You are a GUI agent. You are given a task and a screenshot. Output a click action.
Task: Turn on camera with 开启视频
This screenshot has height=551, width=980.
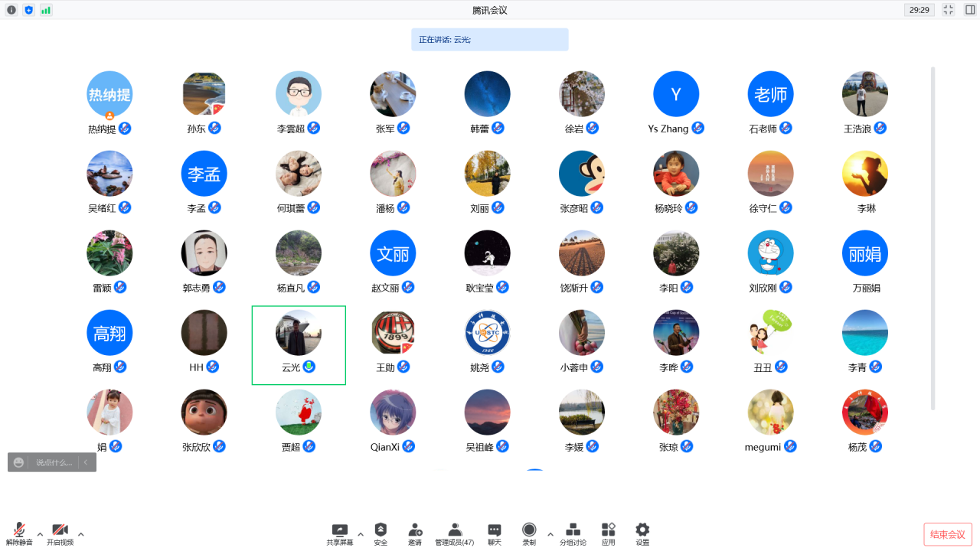(60, 534)
